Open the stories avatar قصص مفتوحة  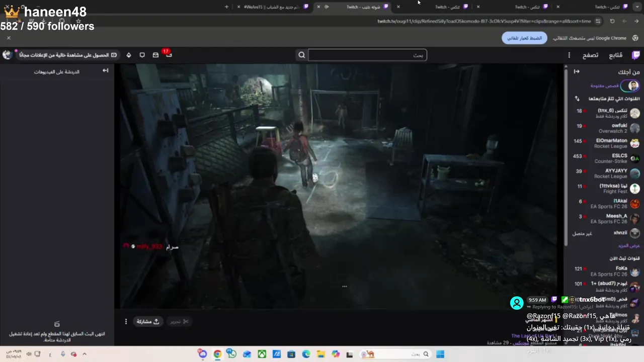click(x=629, y=86)
